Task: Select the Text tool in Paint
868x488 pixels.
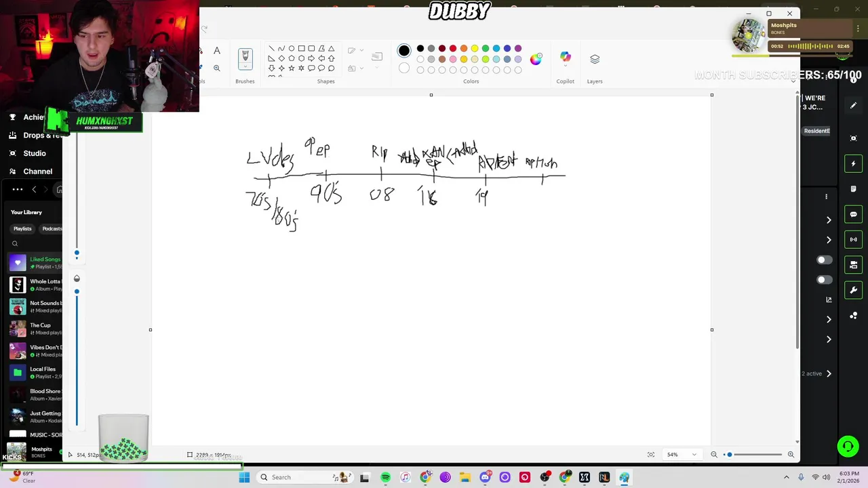Action: click(x=217, y=51)
